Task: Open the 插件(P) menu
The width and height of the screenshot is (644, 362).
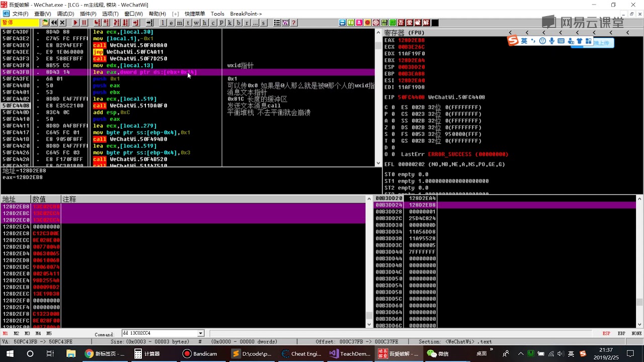Action: [88, 14]
